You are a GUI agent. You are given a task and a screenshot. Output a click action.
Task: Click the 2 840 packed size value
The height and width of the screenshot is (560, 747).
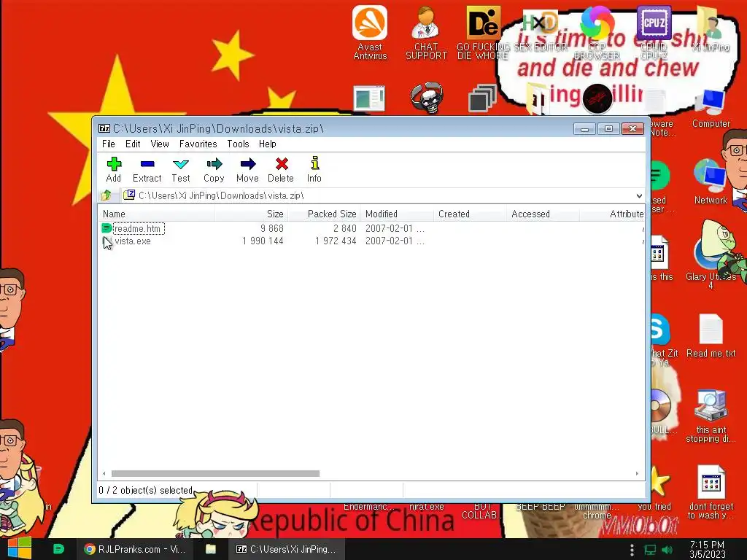pyautogui.click(x=345, y=228)
